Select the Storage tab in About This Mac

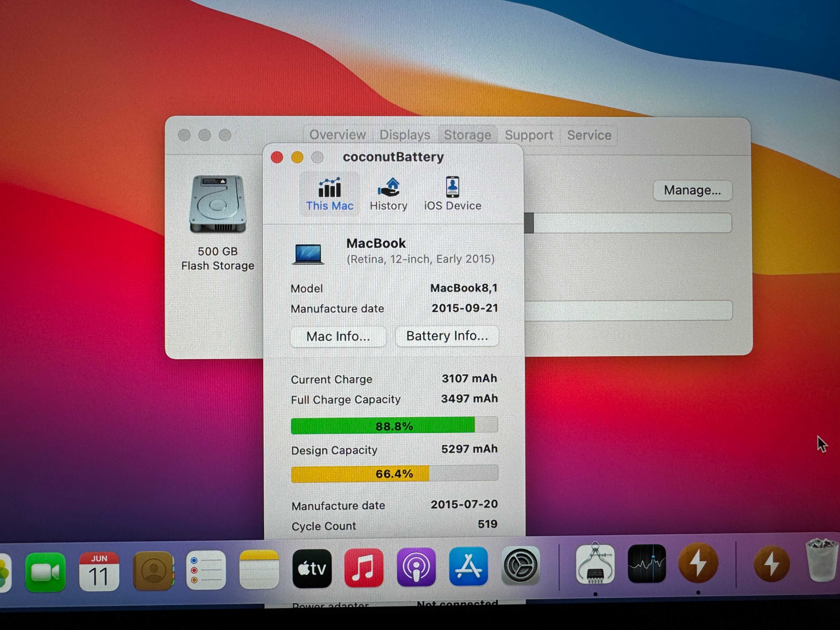tap(467, 135)
